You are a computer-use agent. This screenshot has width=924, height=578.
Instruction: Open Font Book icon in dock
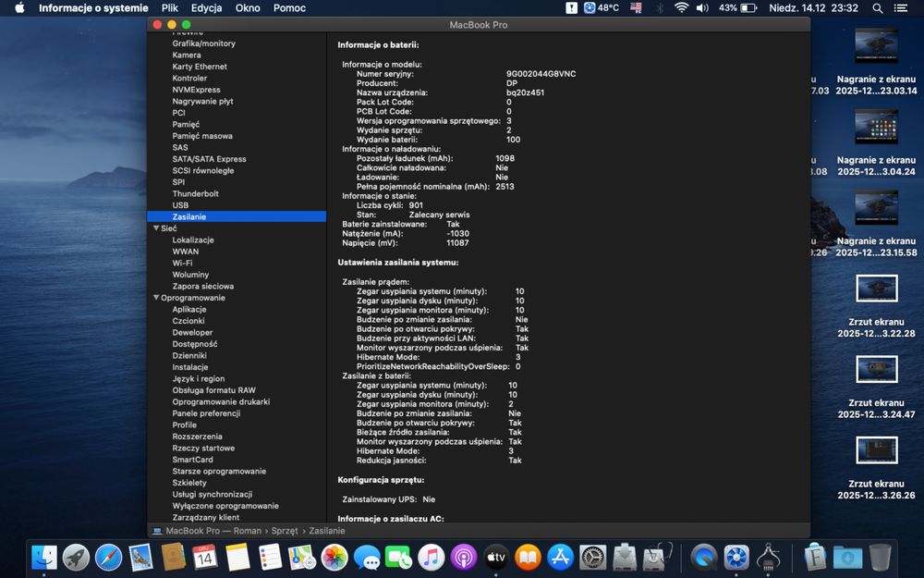(x=815, y=558)
